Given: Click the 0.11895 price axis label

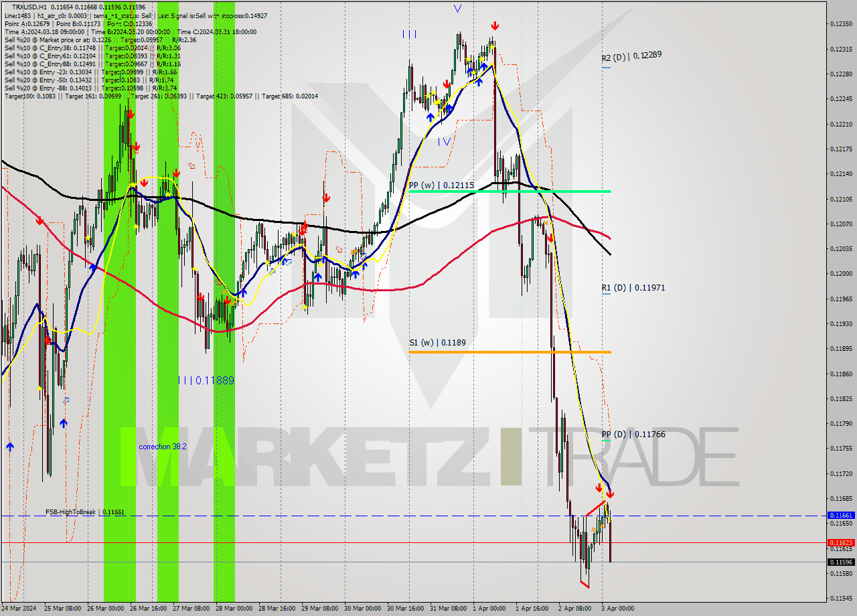Looking at the screenshot, I should tap(842, 349).
